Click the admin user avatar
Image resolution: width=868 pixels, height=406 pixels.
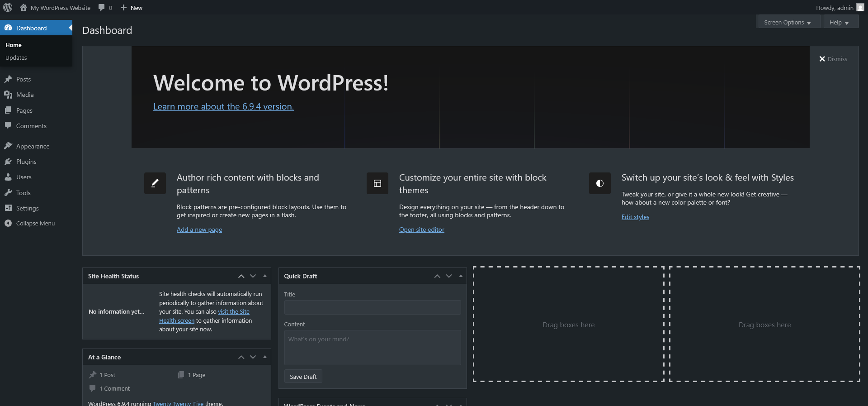tap(860, 8)
